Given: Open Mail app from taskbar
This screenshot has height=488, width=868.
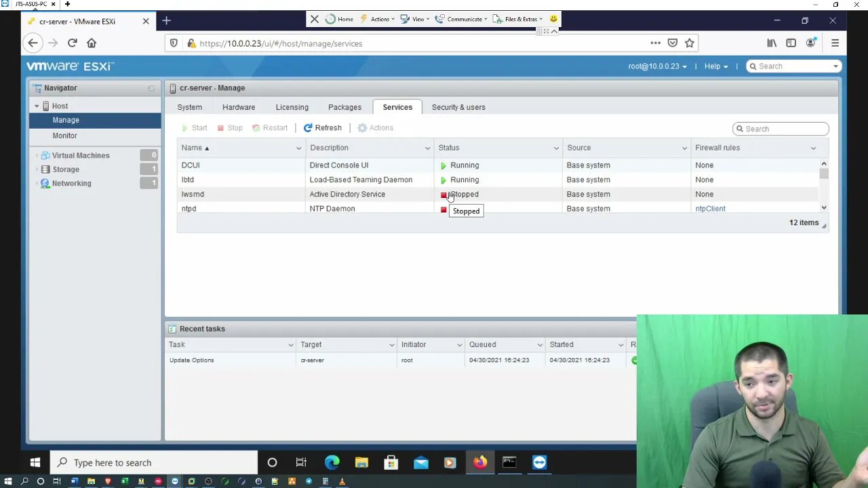Looking at the screenshot, I should coord(421,462).
